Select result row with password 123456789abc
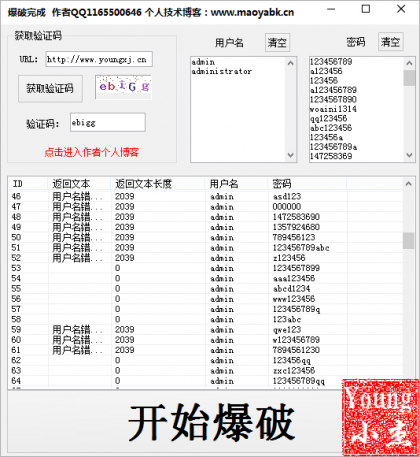 point(205,248)
